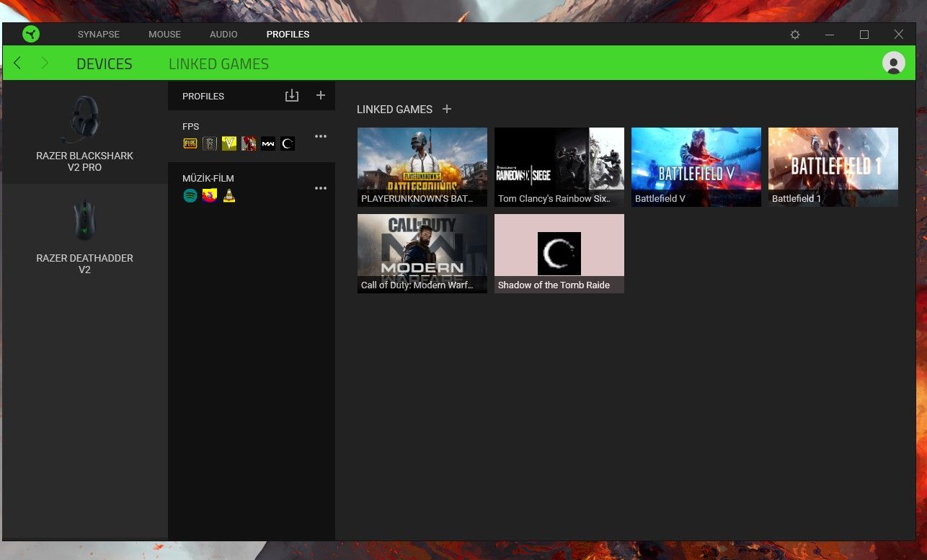Select the MÜZİK-FİLM profile name

(x=208, y=178)
